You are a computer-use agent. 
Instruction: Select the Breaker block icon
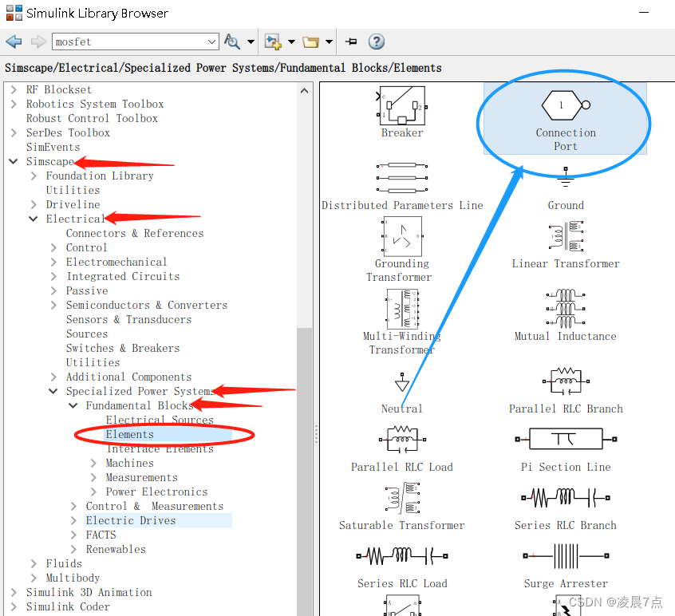[x=402, y=106]
